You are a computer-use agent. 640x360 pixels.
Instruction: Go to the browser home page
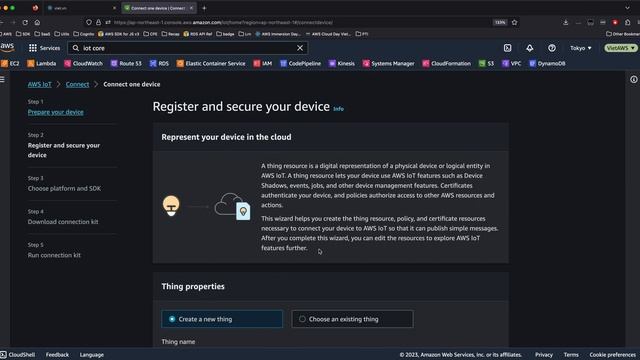[x=37, y=22]
